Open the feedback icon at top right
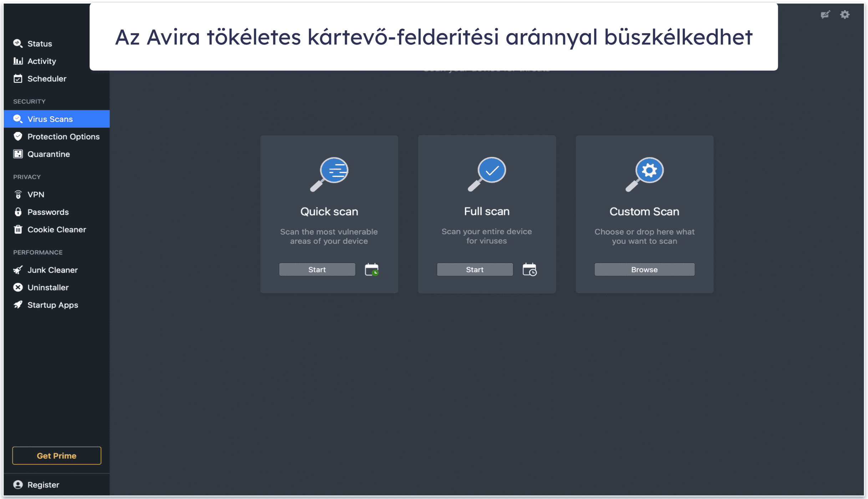Screen dimensions: 868x499 coord(825,15)
